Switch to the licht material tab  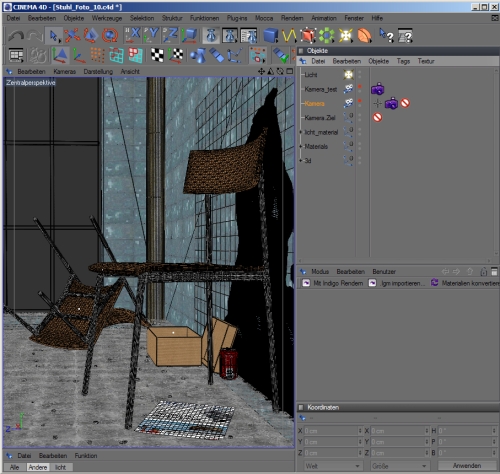[60, 467]
